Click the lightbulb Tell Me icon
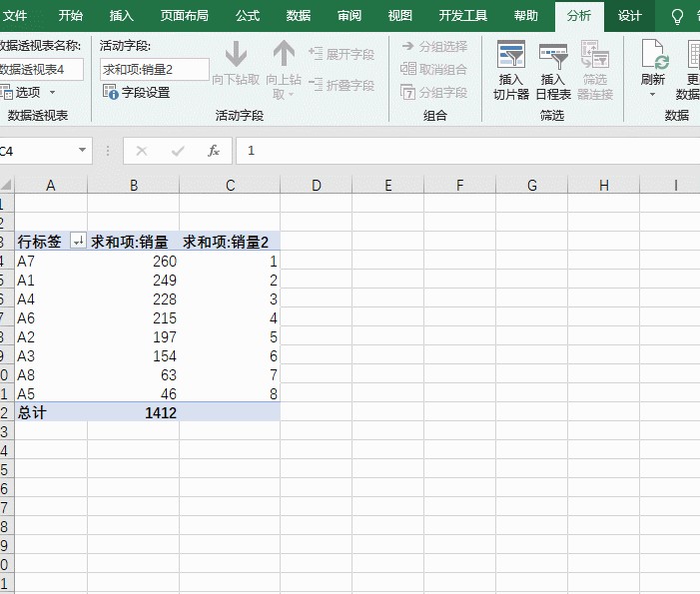The height and width of the screenshot is (594, 700). coord(677,17)
